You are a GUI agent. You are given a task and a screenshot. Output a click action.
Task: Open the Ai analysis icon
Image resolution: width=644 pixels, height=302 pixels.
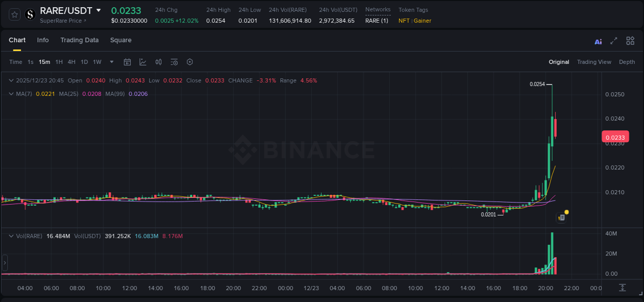coord(598,41)
